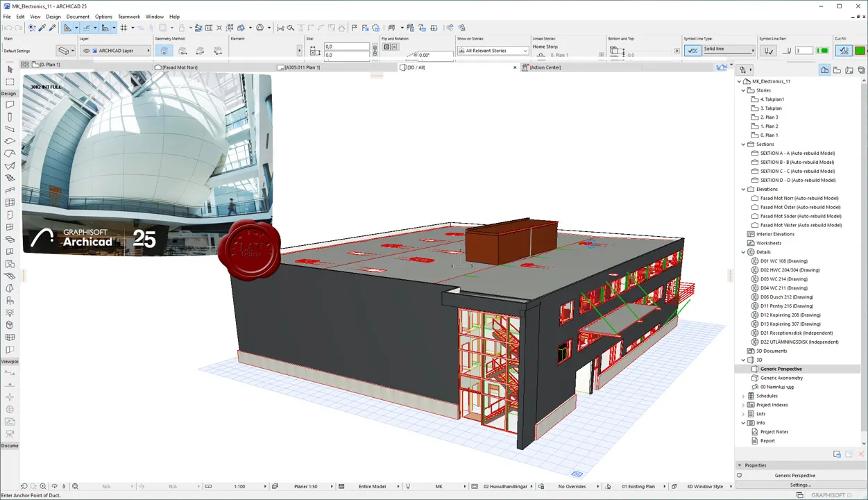Screen dimensions: 868x500
Task: Open the Solid line type dropdown
Action: [729, 49]
